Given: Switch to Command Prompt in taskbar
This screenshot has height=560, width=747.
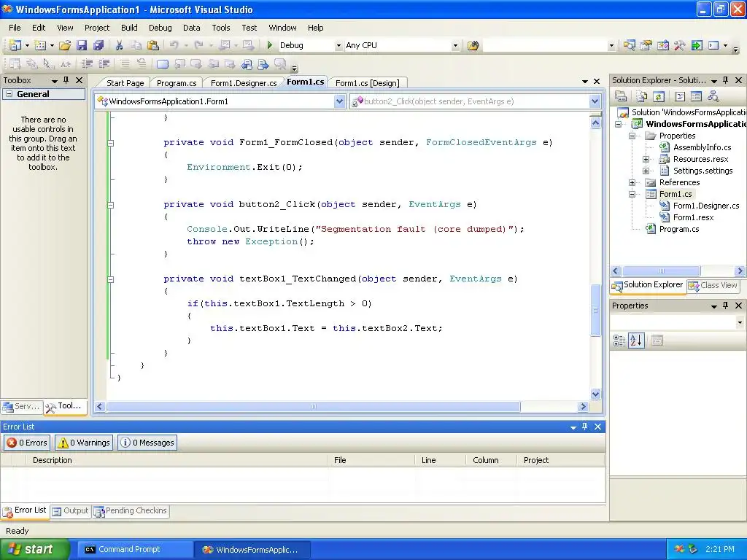Looking at the screenshot, I should coord(133,550).
